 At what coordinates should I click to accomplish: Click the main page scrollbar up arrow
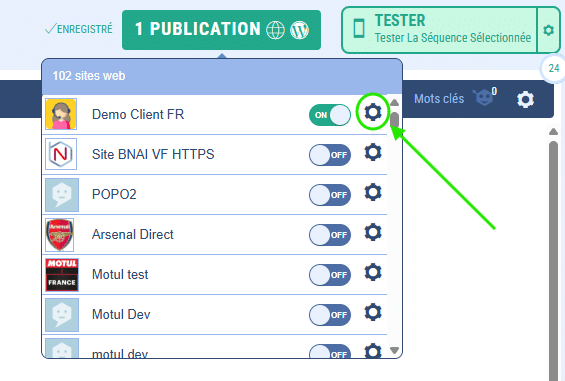(x=553, y=132)
